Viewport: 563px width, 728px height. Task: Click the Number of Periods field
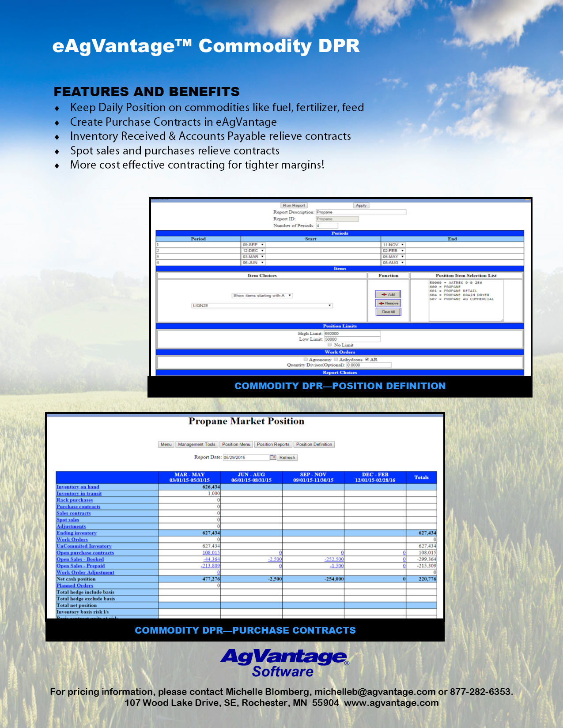pyautogui.click(x=327, y=226)
